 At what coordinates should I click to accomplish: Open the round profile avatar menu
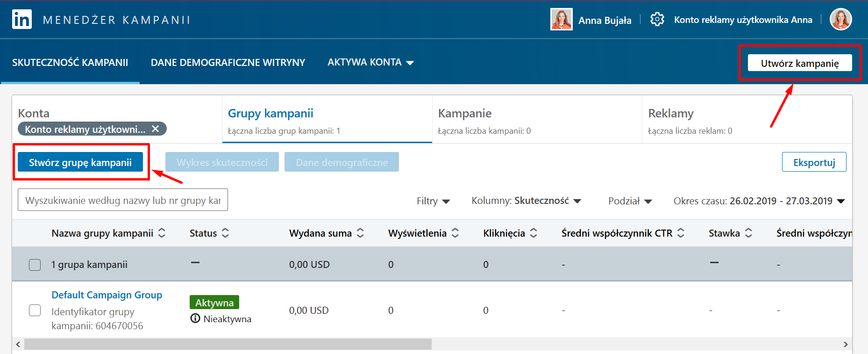pyautogui.click(x=840, y=20)
